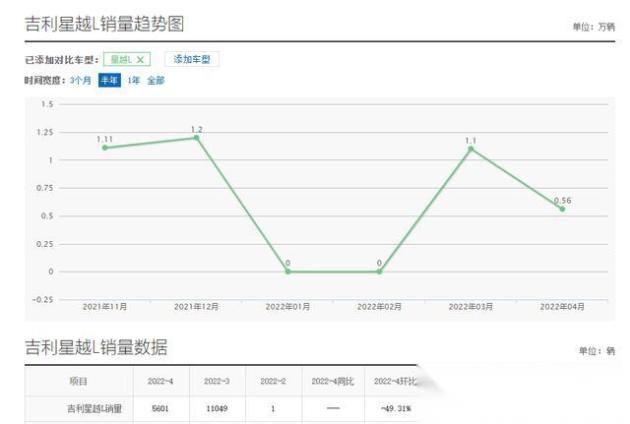
Task: Click the 1.5 y-axis label
Action: coord(47,104)
